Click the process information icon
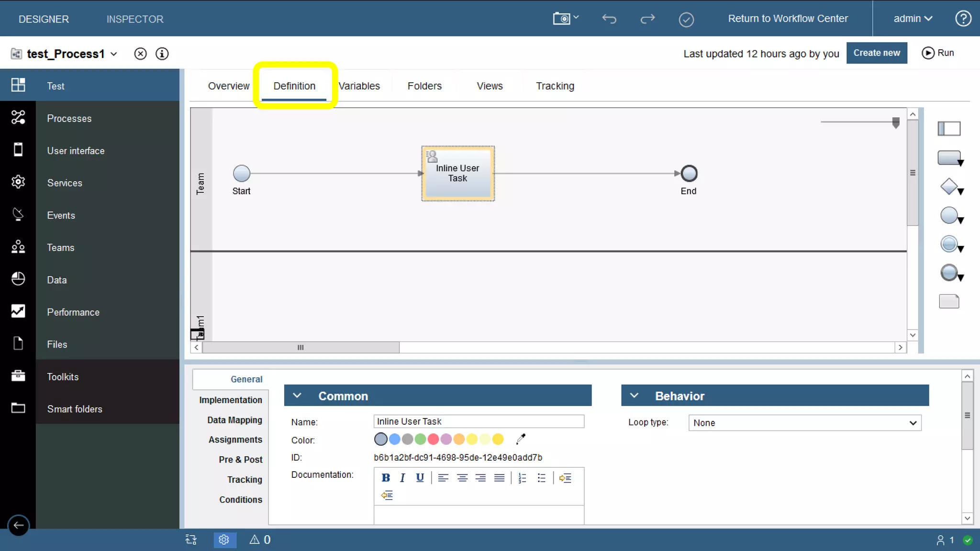980x551 pixels. 162,54
